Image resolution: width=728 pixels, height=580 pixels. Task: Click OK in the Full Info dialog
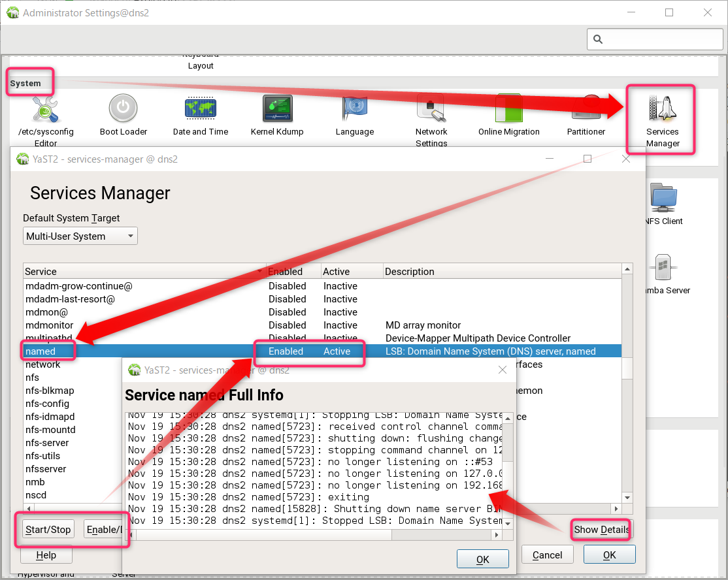(x=482, y=559)
